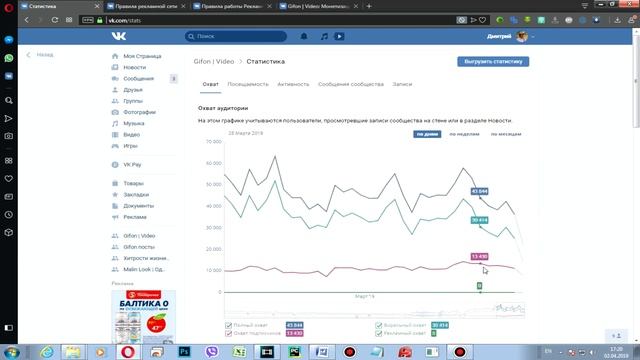Toggle the Полный охват checkbox
Screen dimensions: 640x360
coord(229,325)
